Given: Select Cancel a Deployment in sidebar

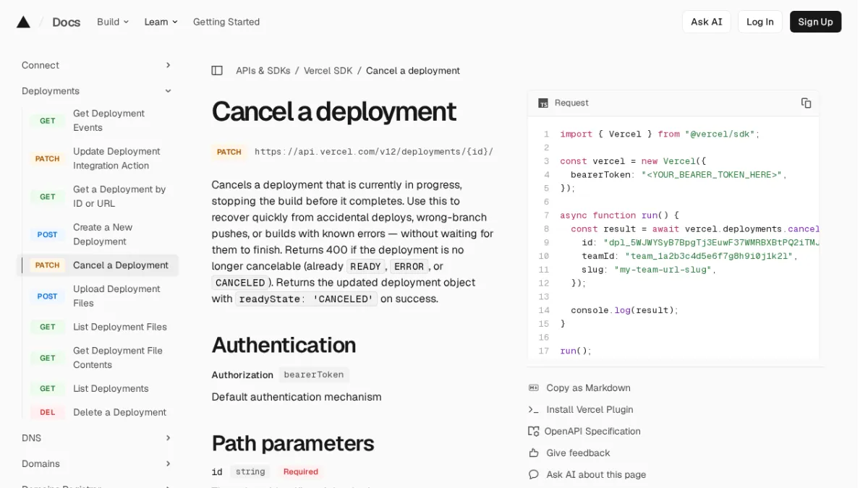Looking at the screenshot, I should [x=98, y=265].
